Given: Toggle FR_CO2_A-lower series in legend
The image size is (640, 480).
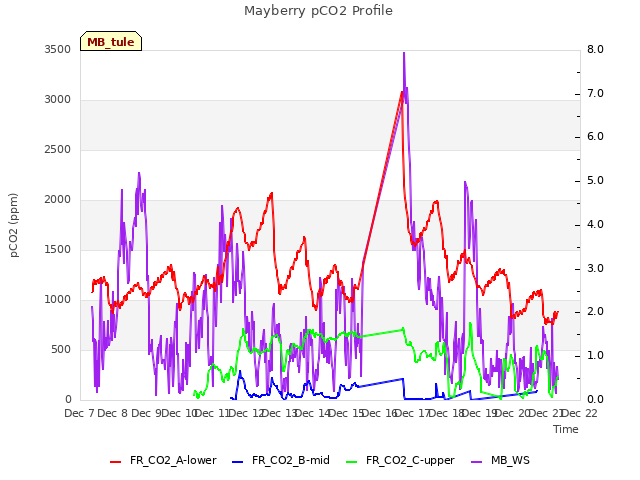Looking at the screenshot, I should coord(163,460).
